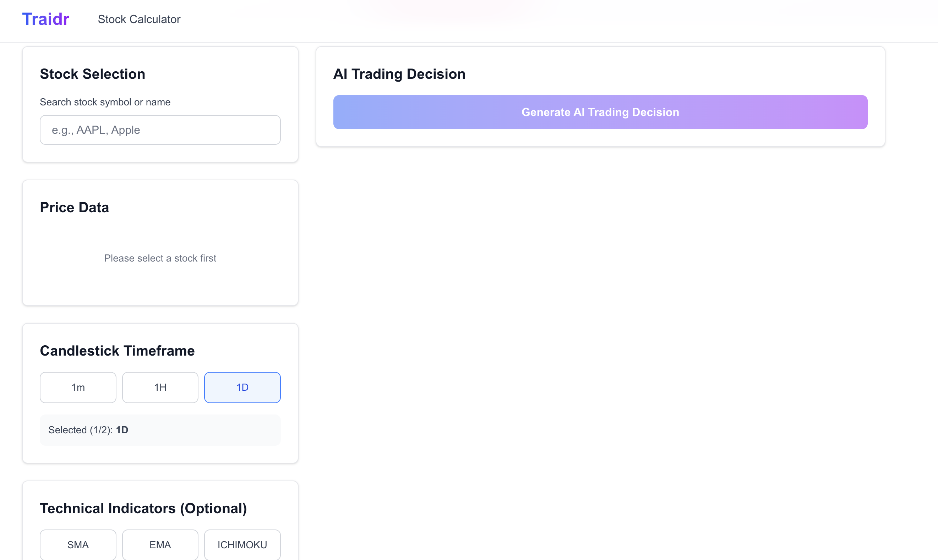Click 'Search stock symbol or name' label
Screen dimensions: 938x560
(105, 102)
